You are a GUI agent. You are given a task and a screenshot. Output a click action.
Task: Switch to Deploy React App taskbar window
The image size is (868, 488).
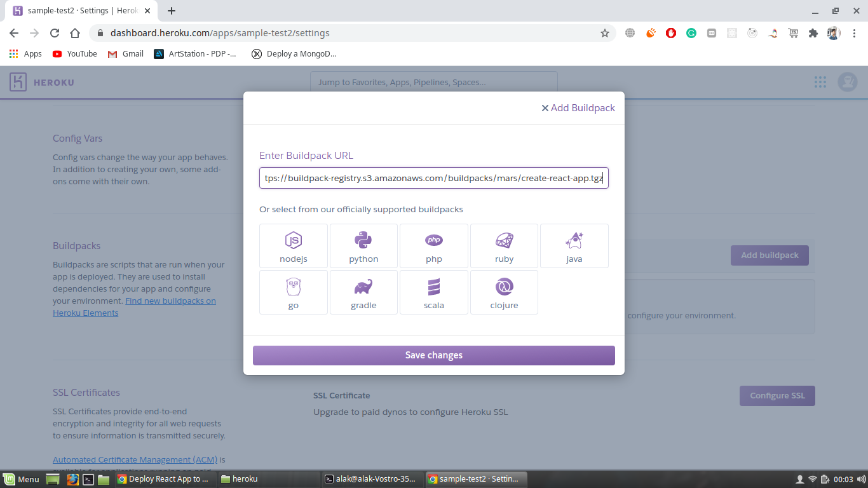[165, 479]
